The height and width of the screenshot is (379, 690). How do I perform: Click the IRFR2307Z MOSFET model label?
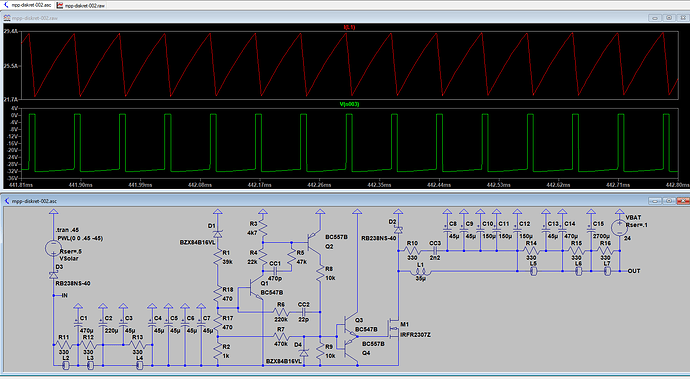pyautogui.click(x=415, y=335)
